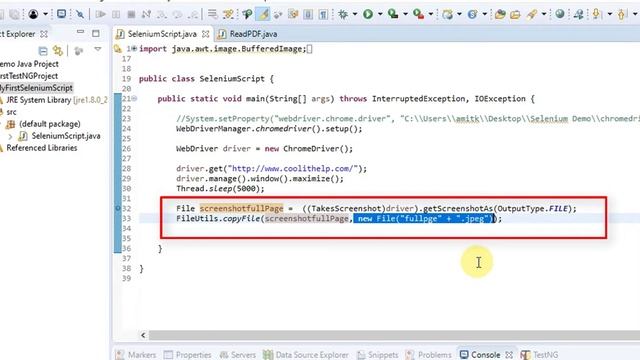Switch to the ReadPDF.java editor tab
Screen dimensions: 640x360
[x=249, y=34]
